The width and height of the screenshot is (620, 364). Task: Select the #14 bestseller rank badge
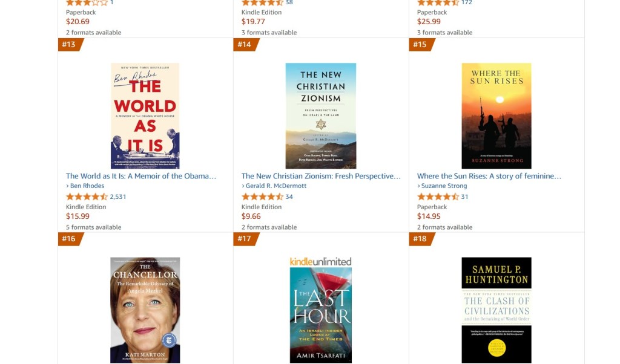point(245,44)
